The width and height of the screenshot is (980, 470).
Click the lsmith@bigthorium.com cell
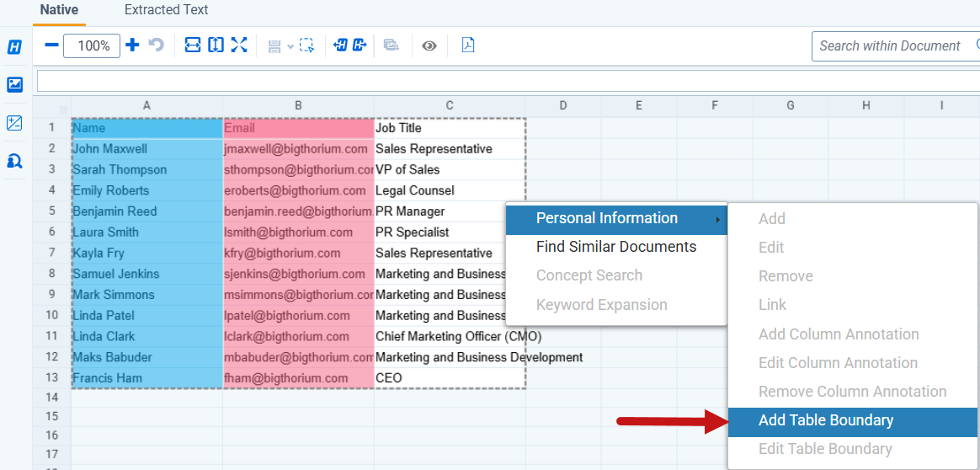(299, 232)
